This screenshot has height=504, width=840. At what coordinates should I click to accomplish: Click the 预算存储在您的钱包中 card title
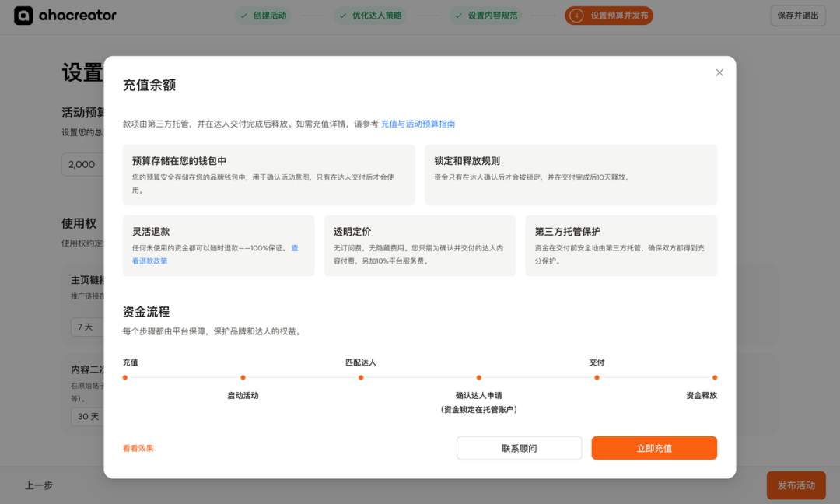[179, 161]
